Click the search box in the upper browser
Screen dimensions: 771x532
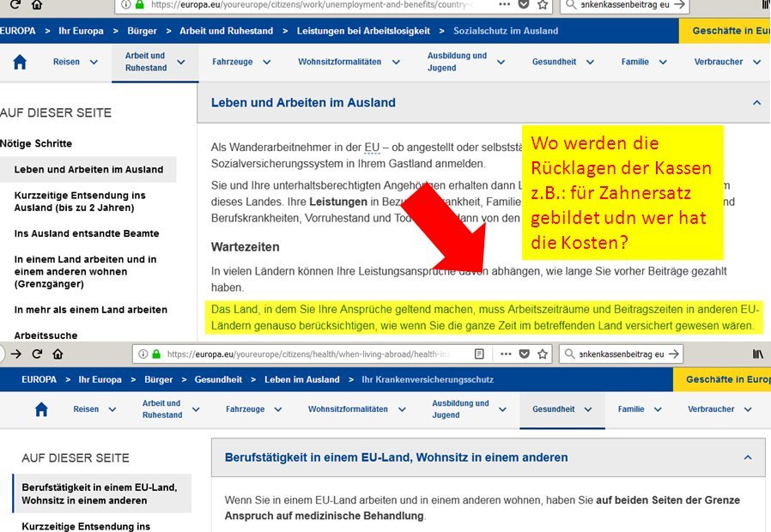pos(624,4)
